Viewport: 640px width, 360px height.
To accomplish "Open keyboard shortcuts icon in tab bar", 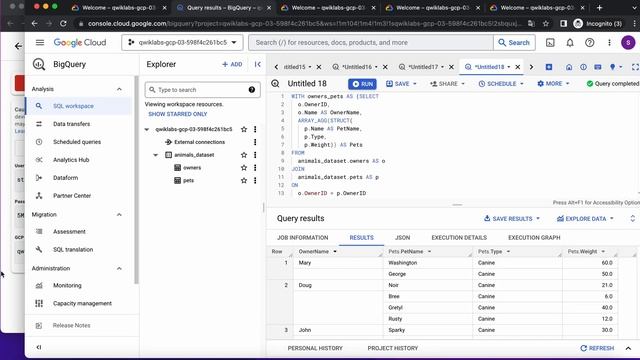I will [x=598, y=67].
